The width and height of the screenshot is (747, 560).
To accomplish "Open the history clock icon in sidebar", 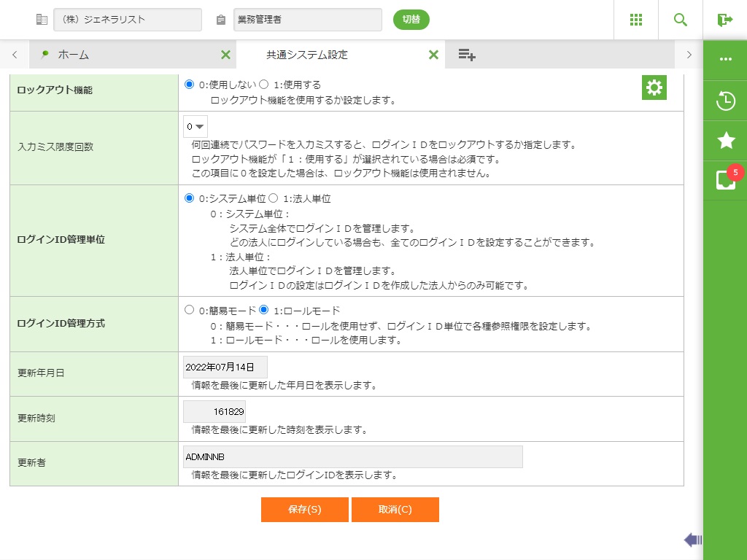I will (725, 101).
